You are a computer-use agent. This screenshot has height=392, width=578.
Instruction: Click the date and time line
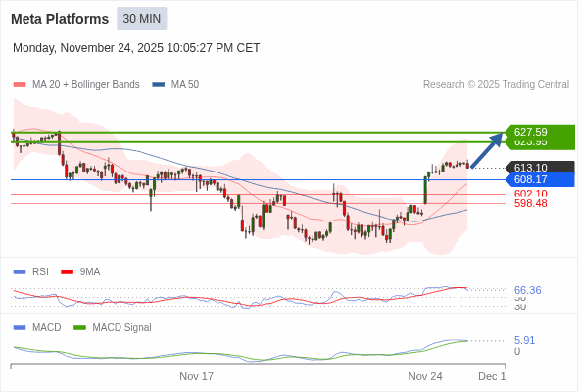(x=136, y=48)
